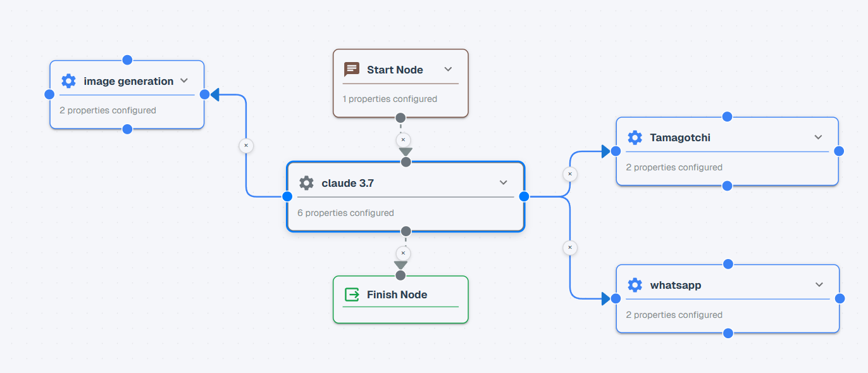Click the top connector handle of image generation

point(127,60)
